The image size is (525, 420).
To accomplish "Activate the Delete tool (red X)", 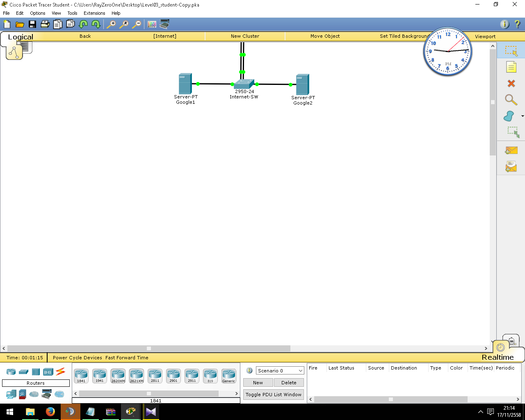I will tap(511, 83).
